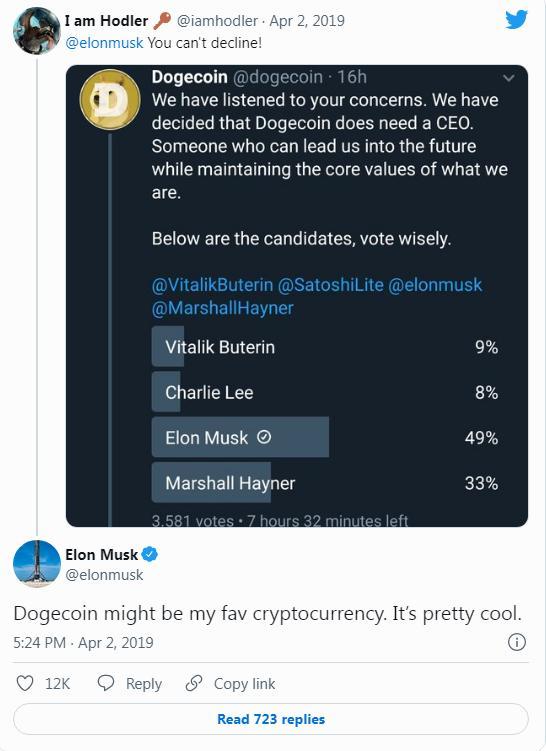This screenshot has width=546, height=751.
Task: Click the copy link chain icon
Action: point(193,683)
